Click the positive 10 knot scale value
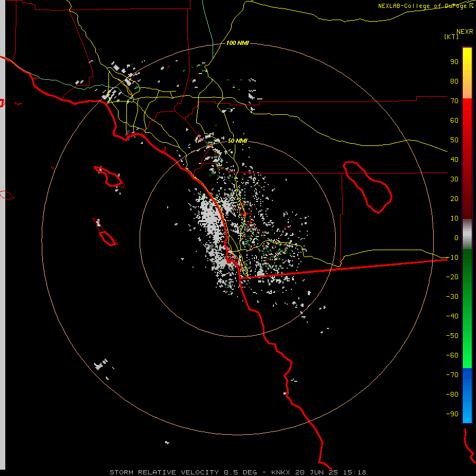This screenshot has width=476, height=476. [454, 218]
